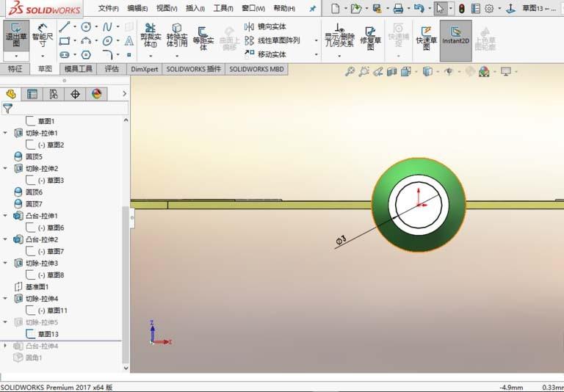Collapse the 切除-拉伸2 feature node
The height and width of the screenshot is (392, 564).
[x=5, y=168]
